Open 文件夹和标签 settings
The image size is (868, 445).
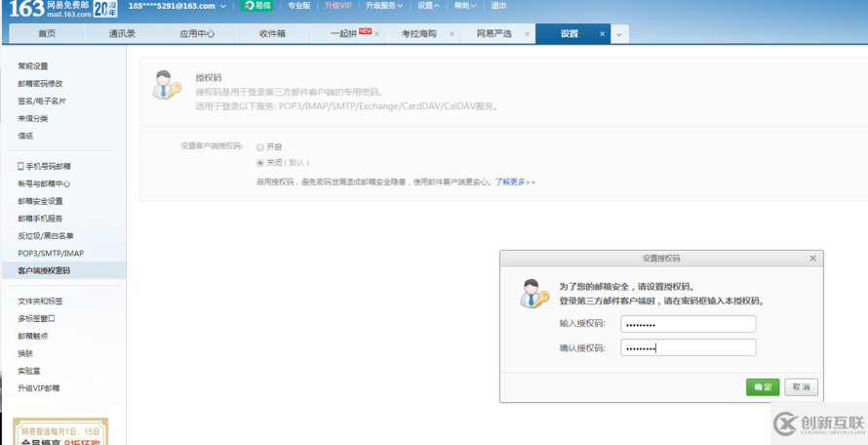[x=40, y=302]
